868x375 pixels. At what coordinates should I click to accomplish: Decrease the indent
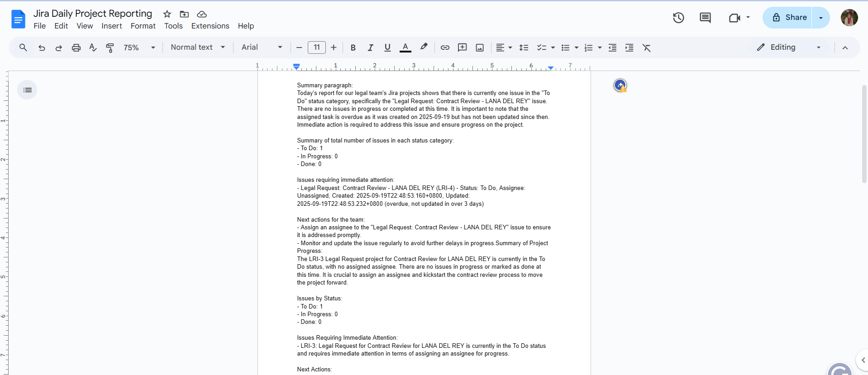pyautogui.click(x=612, y=47)
